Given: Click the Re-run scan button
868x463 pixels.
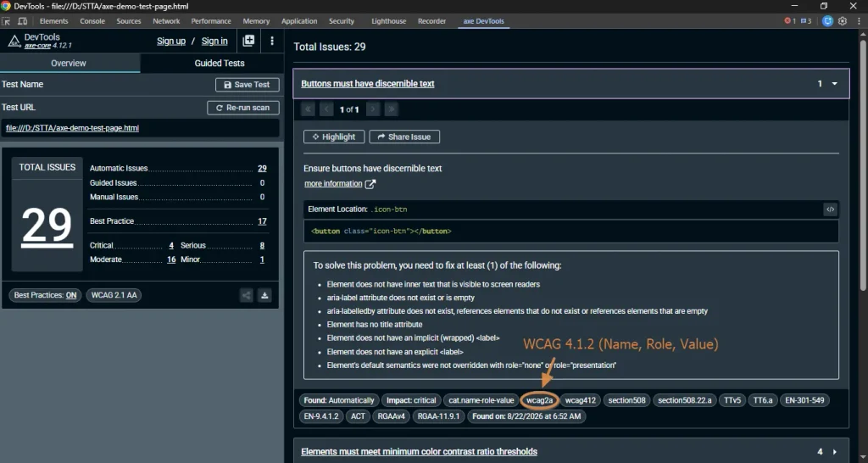Looking at the screenshot, I should pyautogui.click(x=243, y=108).
